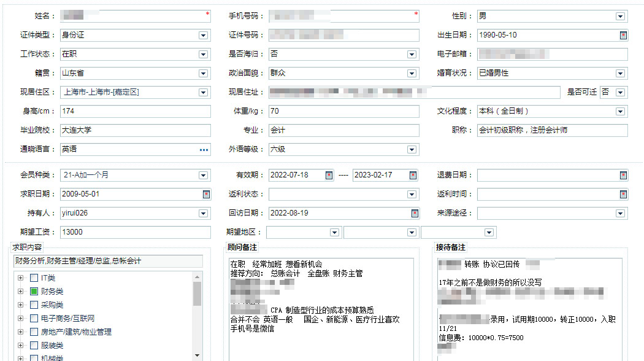
Task: Open the 文化程度 dropdown
Action: (x=620, y=111)
